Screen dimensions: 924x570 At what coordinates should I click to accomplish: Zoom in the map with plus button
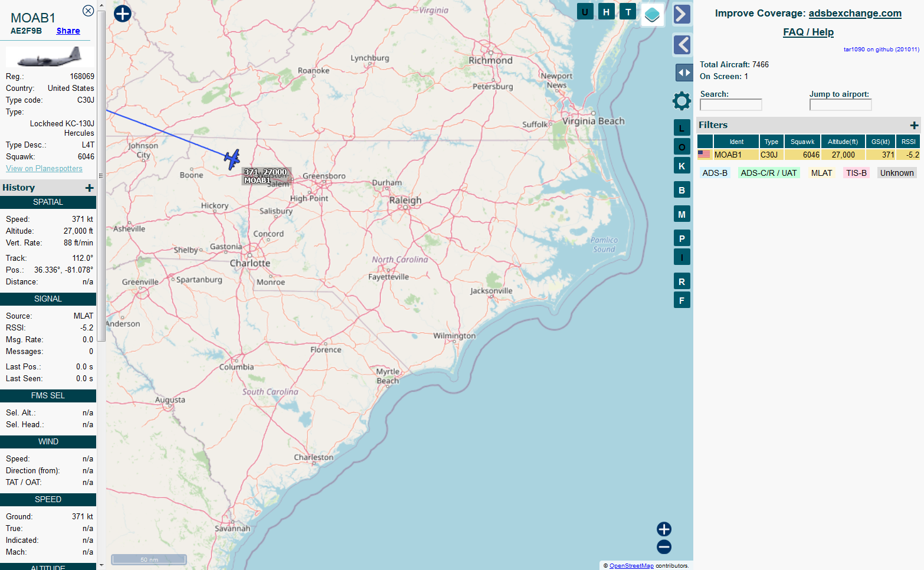(x=664, y=529)
